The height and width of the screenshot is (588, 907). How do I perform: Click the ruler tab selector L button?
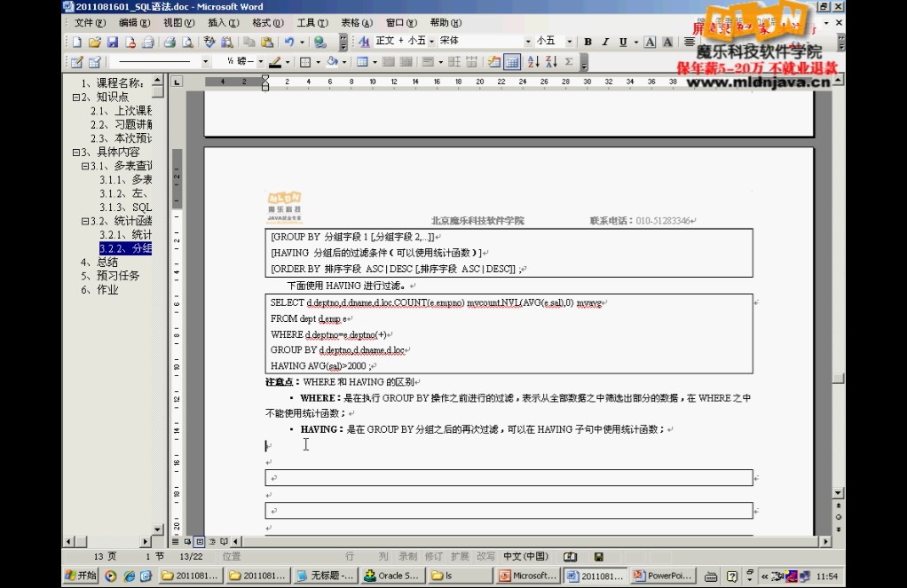coord(177,82)
